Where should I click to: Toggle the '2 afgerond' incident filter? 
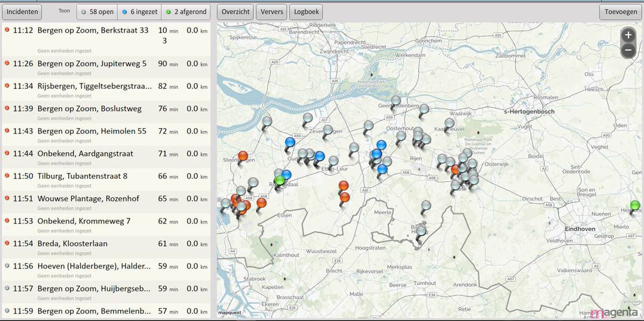(186, 12)
